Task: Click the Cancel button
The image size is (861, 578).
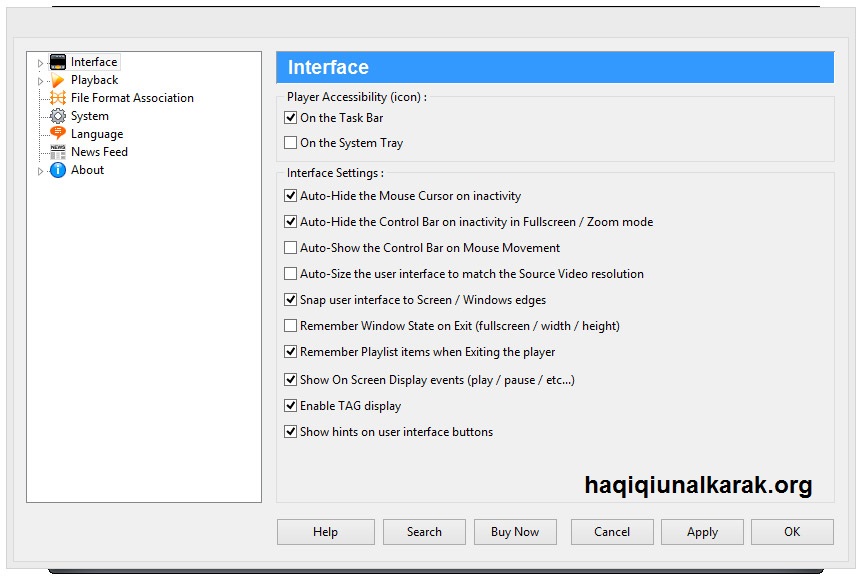Action: (612, 532)
